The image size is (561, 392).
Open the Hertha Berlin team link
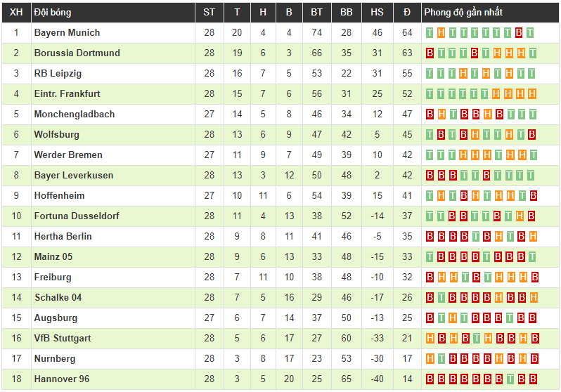click(x=63, y=236)
